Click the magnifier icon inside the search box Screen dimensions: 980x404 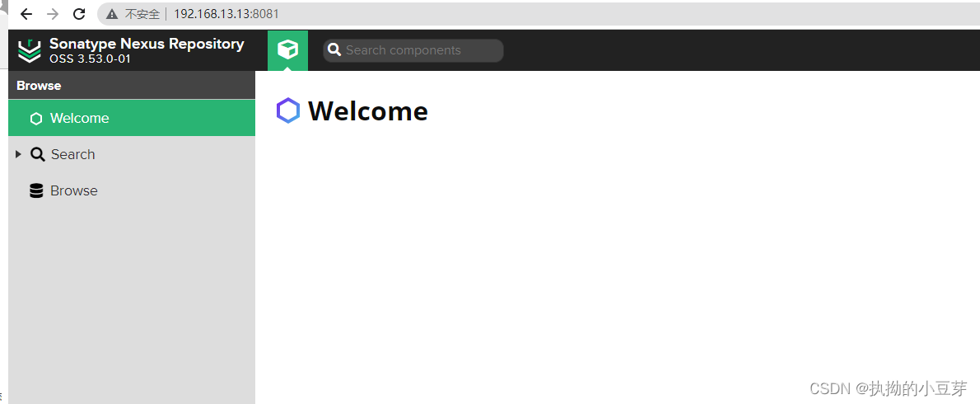coord(335,50)
